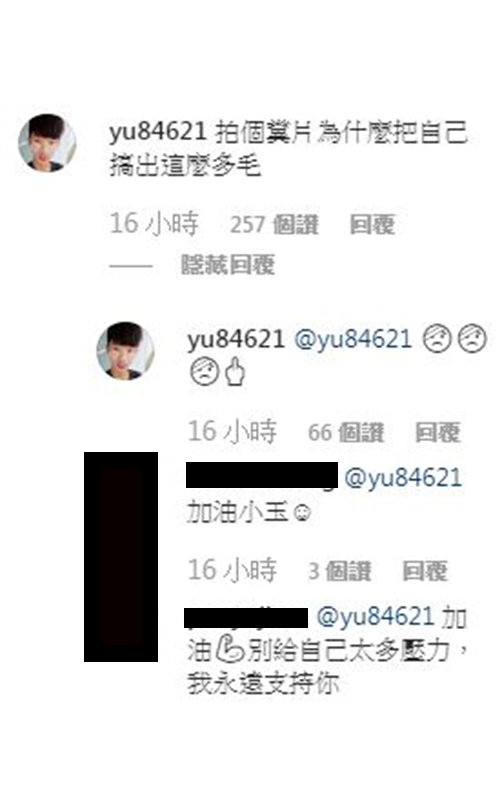Image resolution: width=500 pixels, height=800 pixels.
Task: Click the timestamp 16 小時 beside 66 個讚
Action: (x=233, y=432)
